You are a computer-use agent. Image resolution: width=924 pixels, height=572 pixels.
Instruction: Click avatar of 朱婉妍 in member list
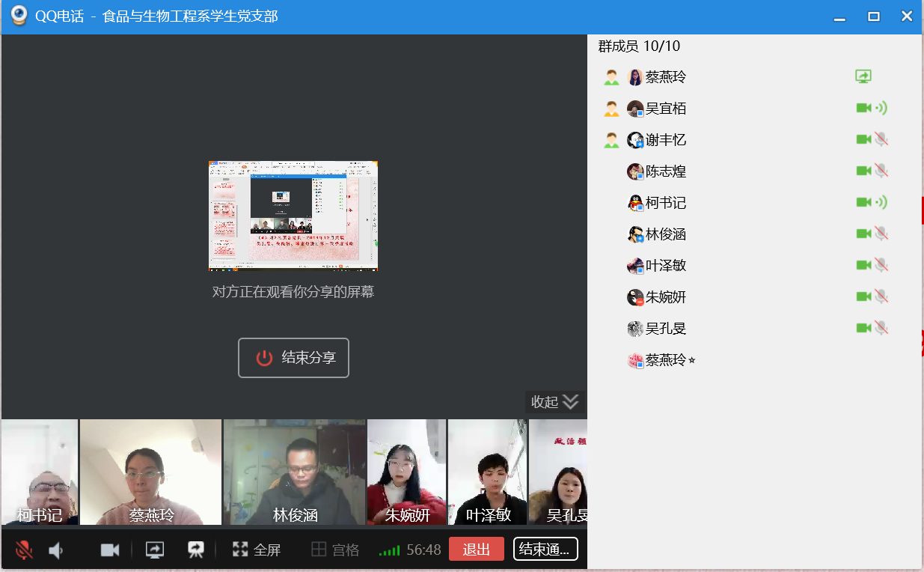click(x=635, y=297)
